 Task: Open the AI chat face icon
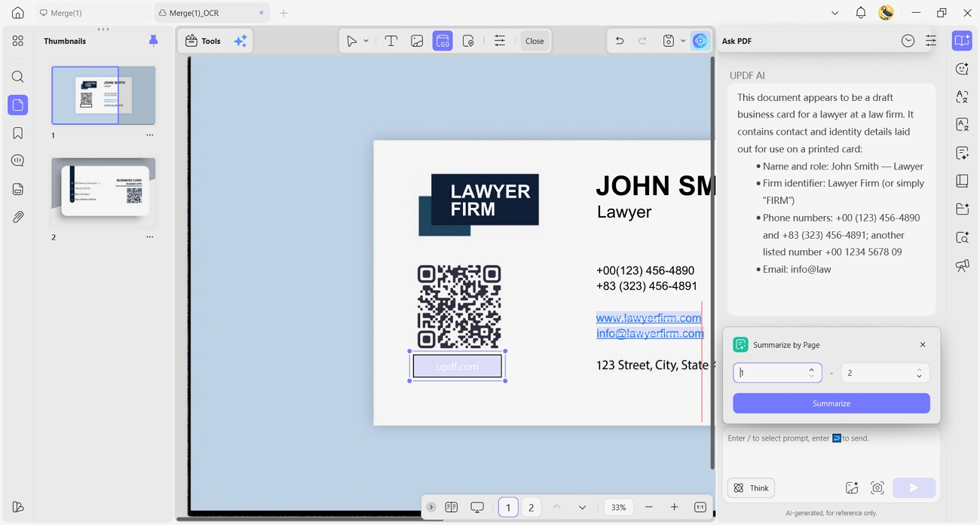click(x=962, y=69)
